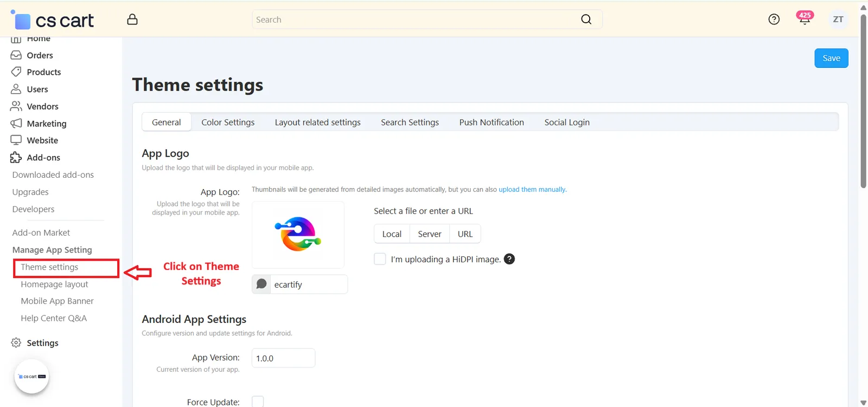Open Mobile App Banner in the sidebar
This screenshot has width=868, height=407.
point(57,301)
